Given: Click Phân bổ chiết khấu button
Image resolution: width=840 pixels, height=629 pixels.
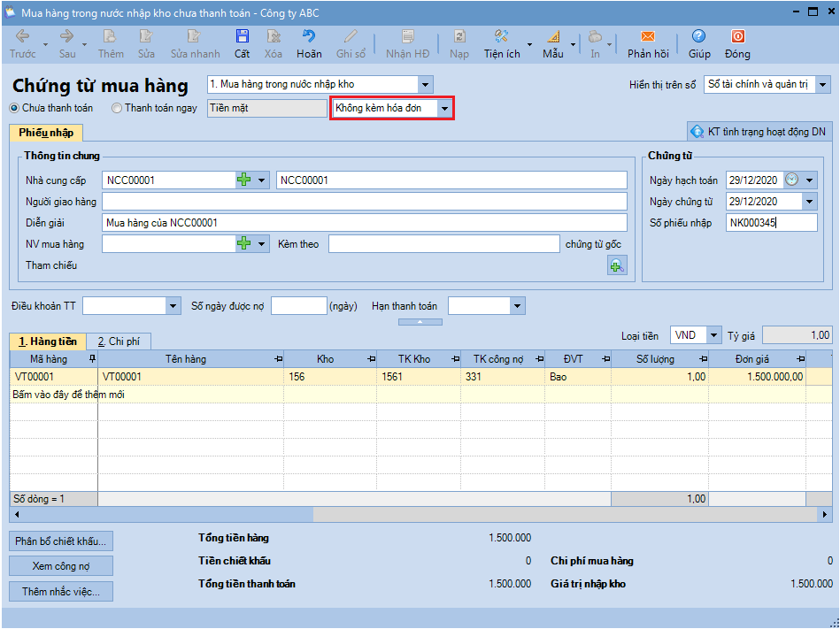Looking at the screenshot, I should tap(61, 541).
